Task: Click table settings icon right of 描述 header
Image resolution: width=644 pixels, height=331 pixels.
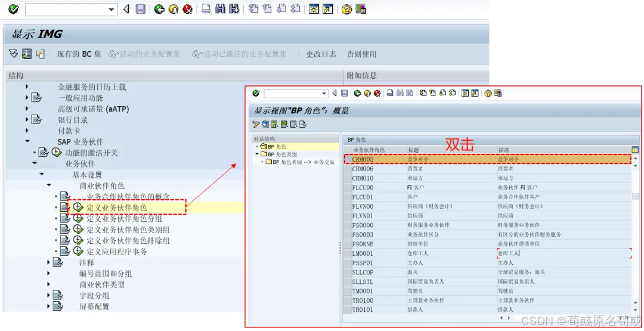Action: [636, 150]
